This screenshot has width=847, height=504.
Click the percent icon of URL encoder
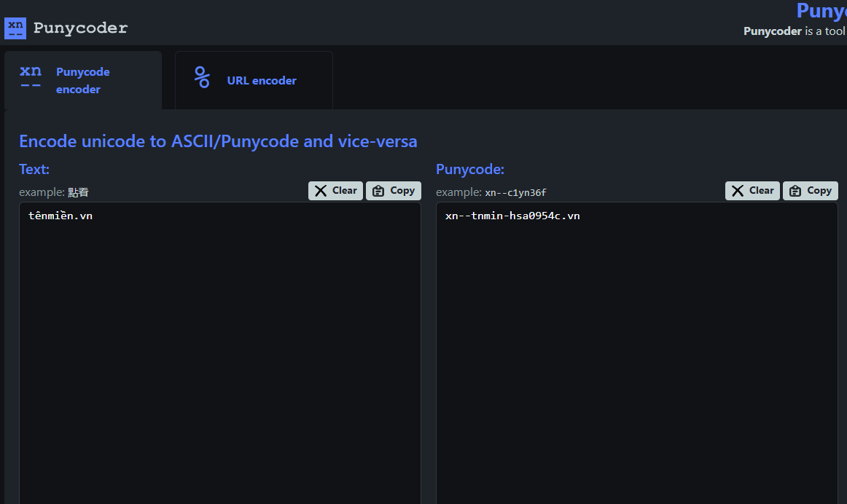pos(202,77)
